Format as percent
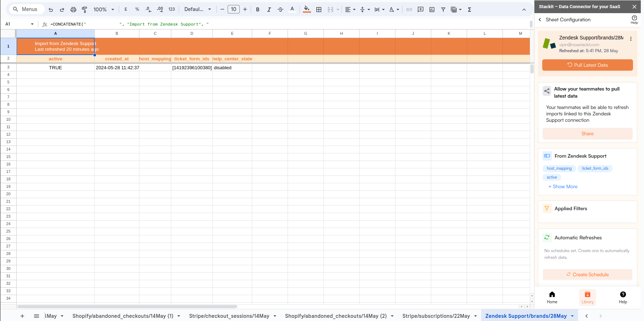 137,10
